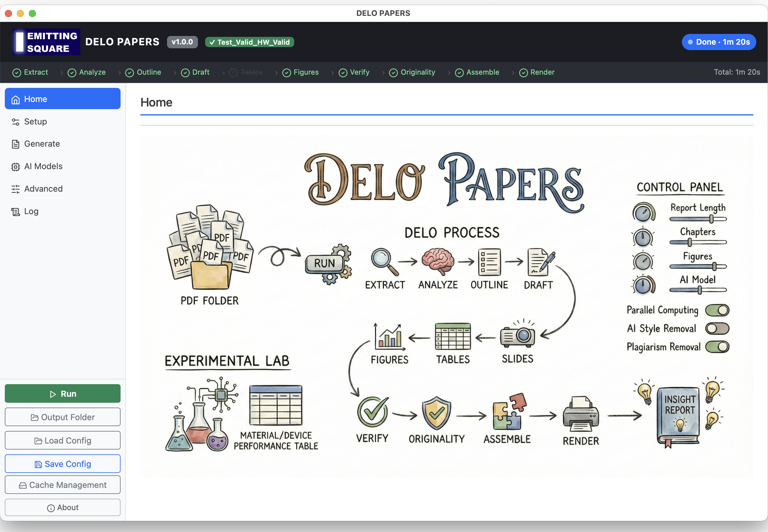Click Save Config
The width and height of the screenshot is (768, 532).
click(x=62, y=464)
